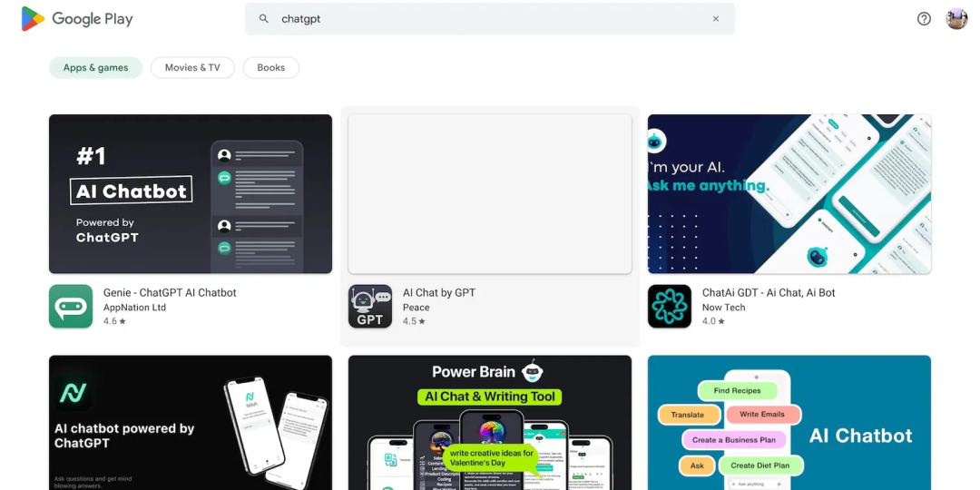
Task: Click the search magnifier icon
Action: [x=264, y=19]
